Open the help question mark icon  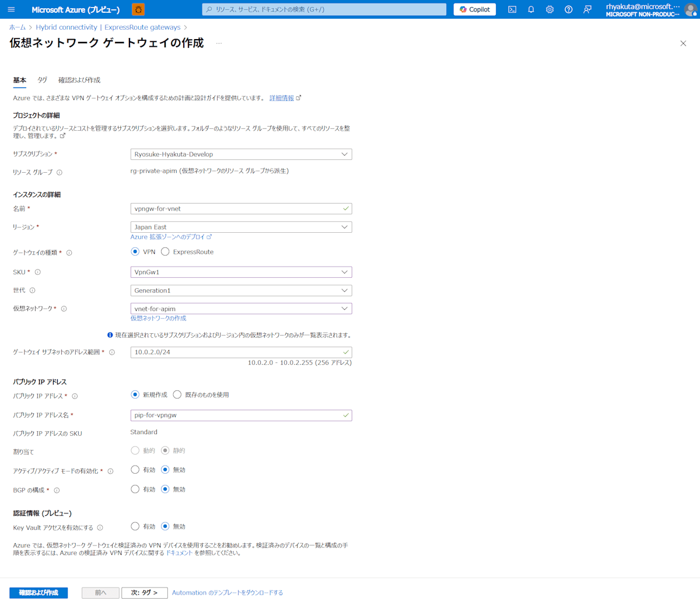tap(568, 9)
